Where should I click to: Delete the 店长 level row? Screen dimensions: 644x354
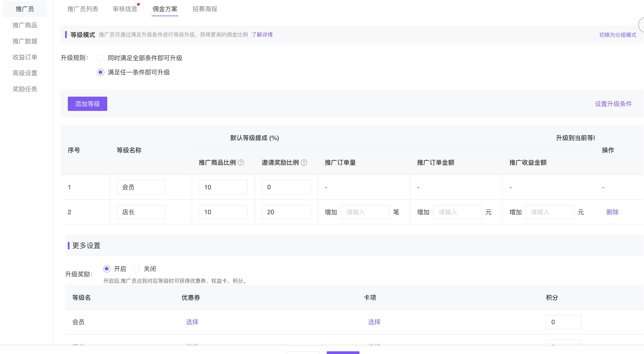612,212
